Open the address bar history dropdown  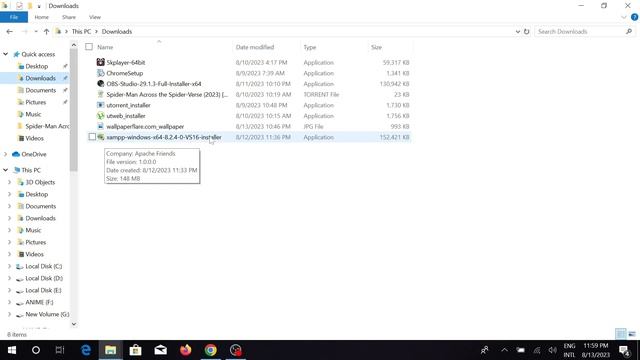pyautogui.click(x=518, y=31)
